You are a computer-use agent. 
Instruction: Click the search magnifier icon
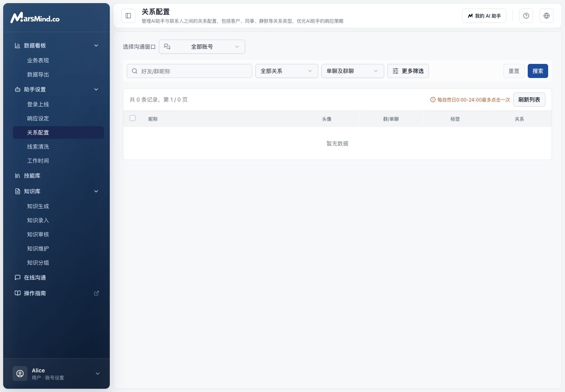135,71
